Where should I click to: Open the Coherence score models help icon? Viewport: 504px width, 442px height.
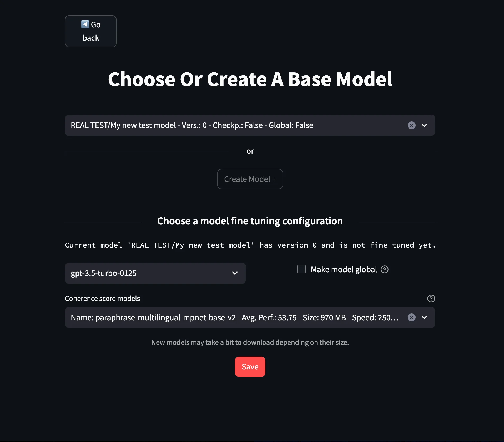[x=431, y=299]
